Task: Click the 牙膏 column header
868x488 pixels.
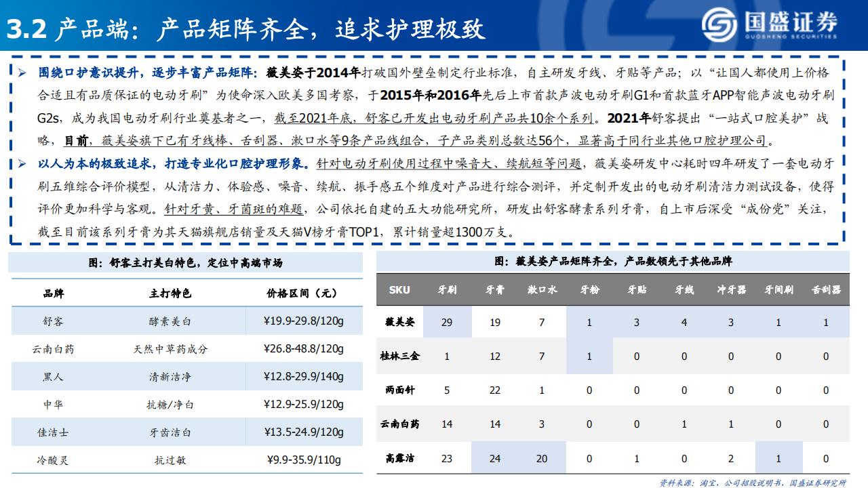Action: 494,289
